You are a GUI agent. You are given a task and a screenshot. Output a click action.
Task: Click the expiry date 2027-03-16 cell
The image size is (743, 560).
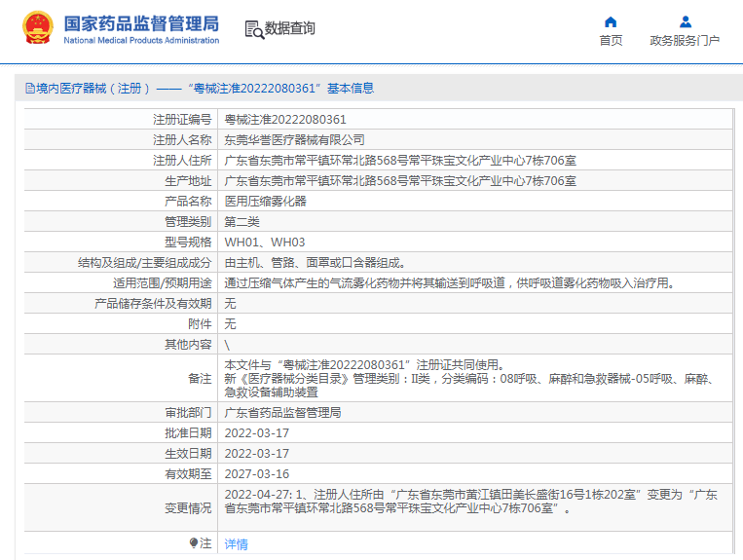(x=257, y=474)
